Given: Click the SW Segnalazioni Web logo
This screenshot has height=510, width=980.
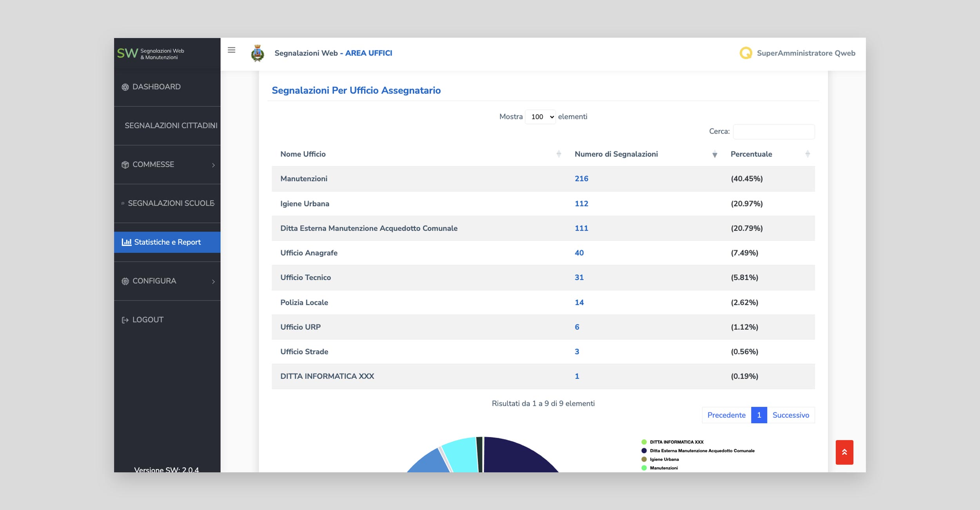Looking at the screenshot, I should (x=151, y=54).
